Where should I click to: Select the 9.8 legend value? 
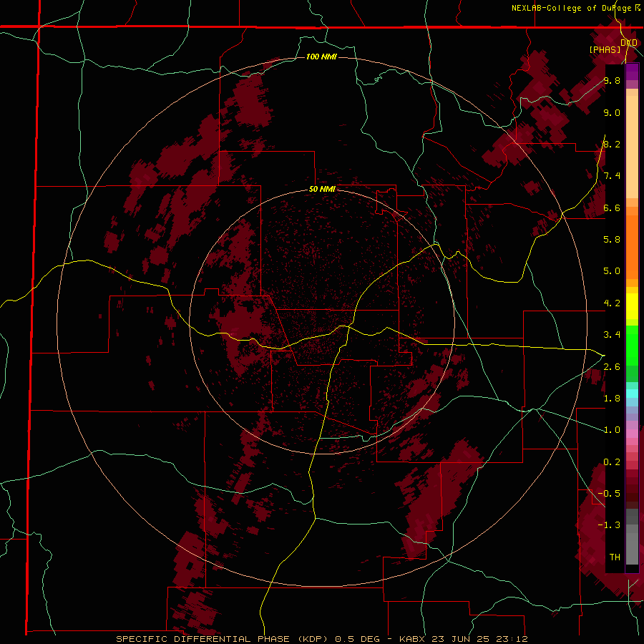click(x=612, y=80)
